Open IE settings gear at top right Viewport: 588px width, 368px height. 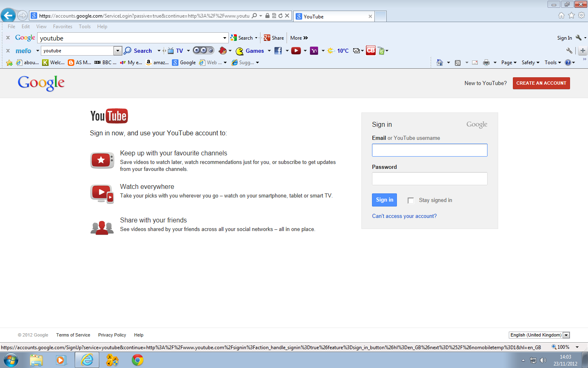click(x=581, y=15)
